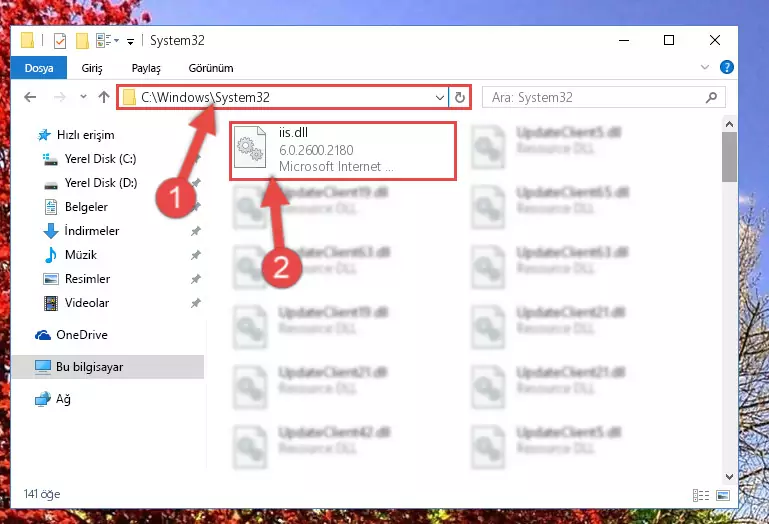769x524 pixels.
Task: Go up one folder level
Action: coord(103,97)
